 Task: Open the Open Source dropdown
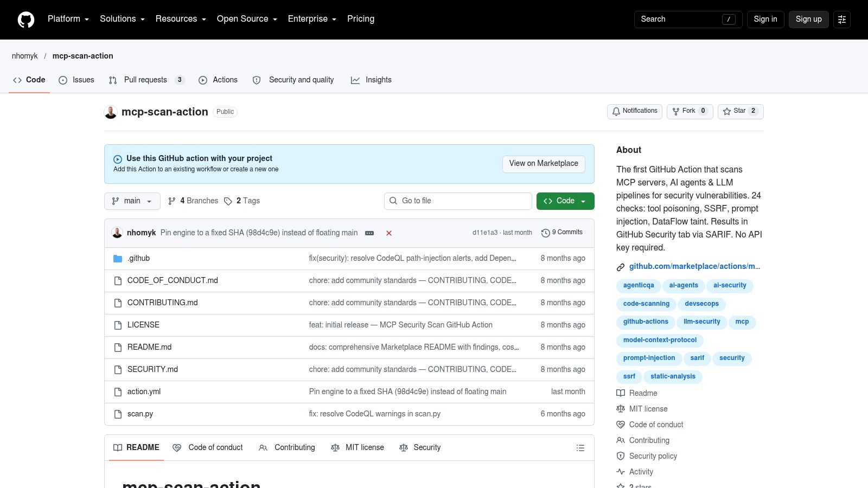point(247,19)
